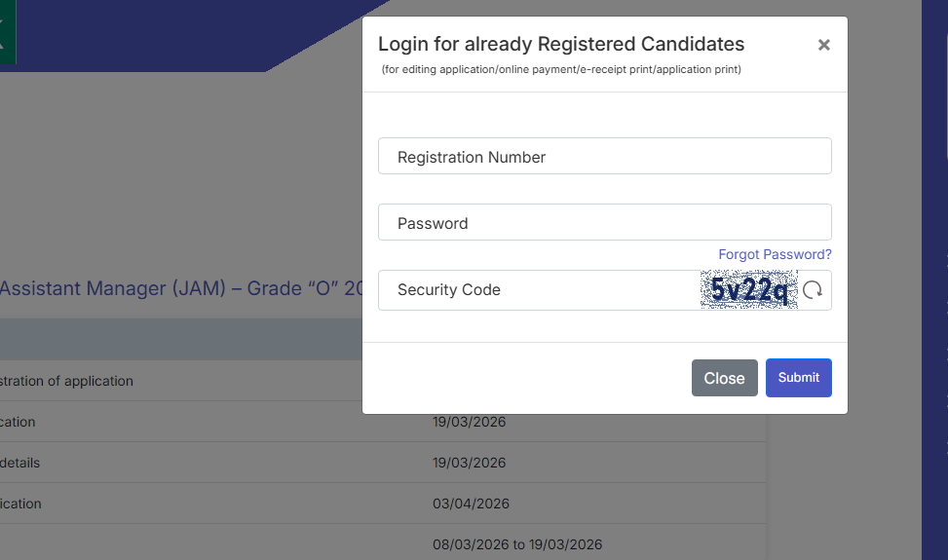Focus the Password input field

[604, 223]
